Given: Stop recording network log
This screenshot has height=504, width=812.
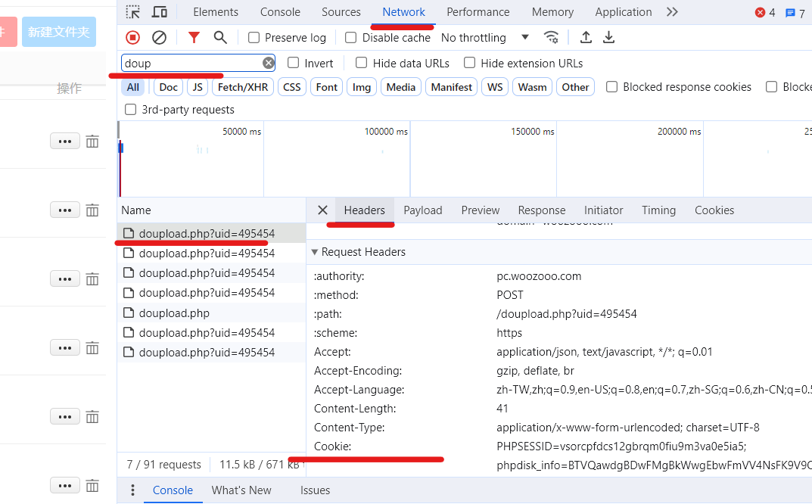Looking at the screenshot, I should pyautogui.click(x=133, y=37).
